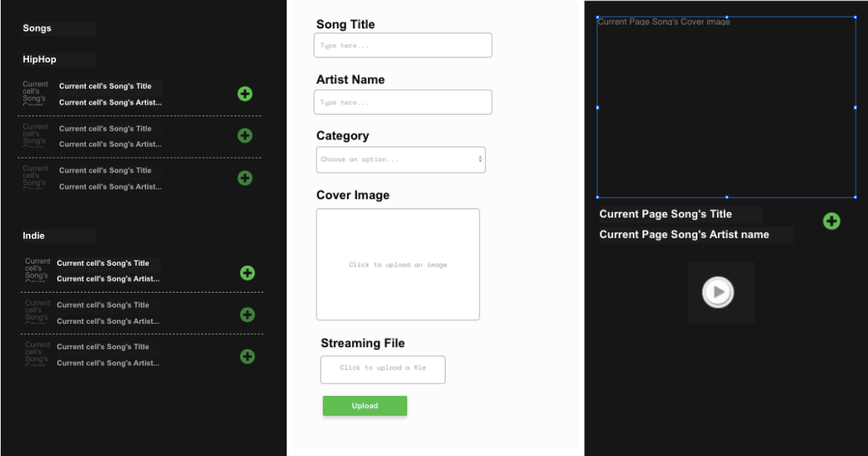
Task: Click add icon on third Indie song row
Action: click(x=247, y=357)
